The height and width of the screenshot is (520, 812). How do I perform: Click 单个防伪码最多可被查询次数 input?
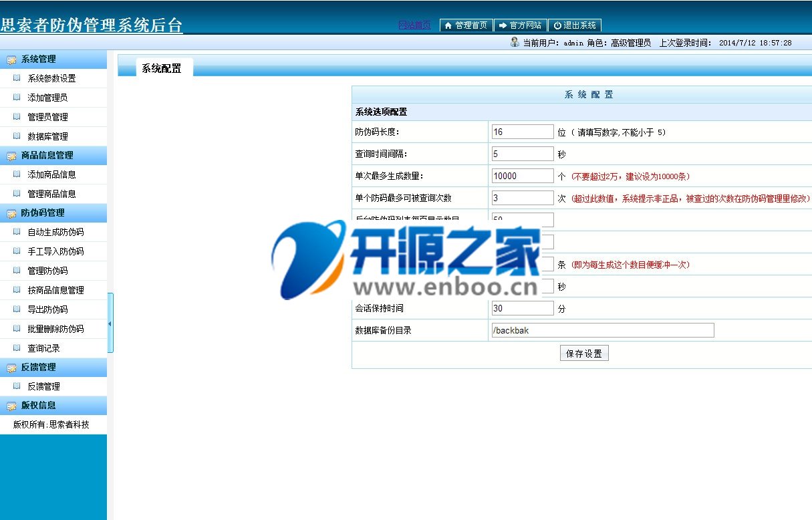click(523, 198)
